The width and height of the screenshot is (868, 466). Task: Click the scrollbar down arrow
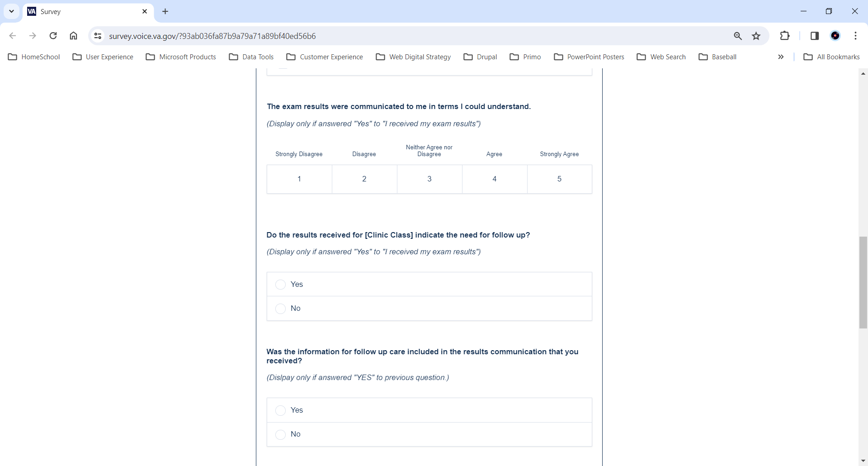tap(863, 461)
